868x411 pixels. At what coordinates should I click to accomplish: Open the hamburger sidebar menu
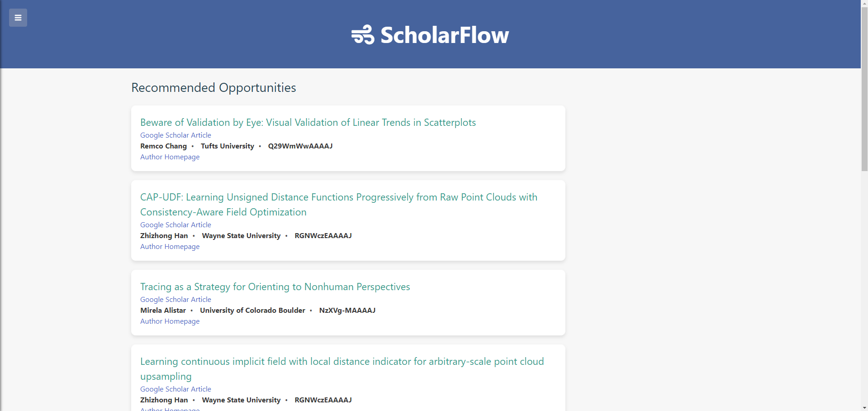[18, 18]
